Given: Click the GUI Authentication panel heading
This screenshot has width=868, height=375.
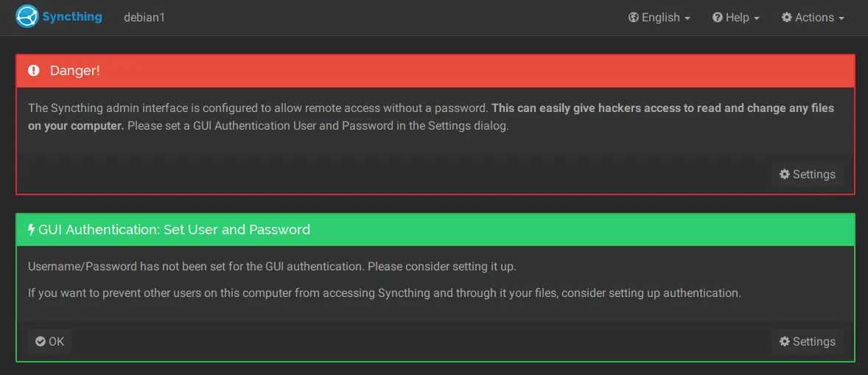Looking at the screenshot, I should pos(435,230).
